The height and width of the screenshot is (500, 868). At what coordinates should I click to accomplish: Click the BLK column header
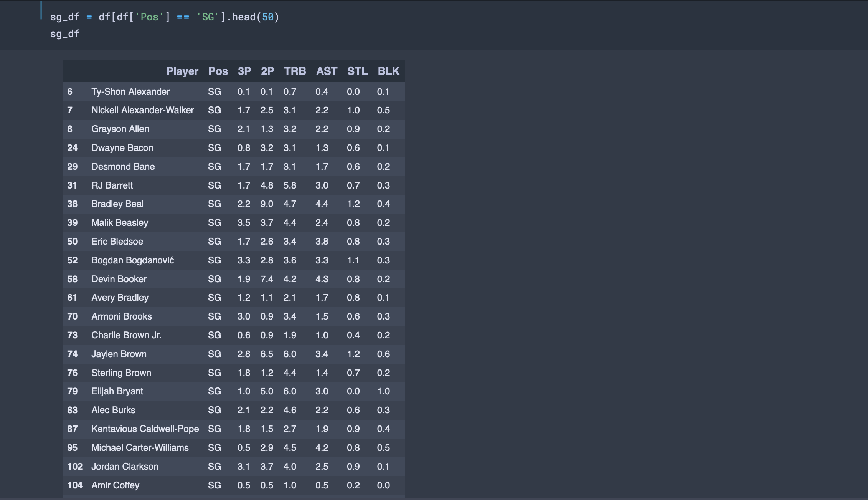[x=388, y=71]
